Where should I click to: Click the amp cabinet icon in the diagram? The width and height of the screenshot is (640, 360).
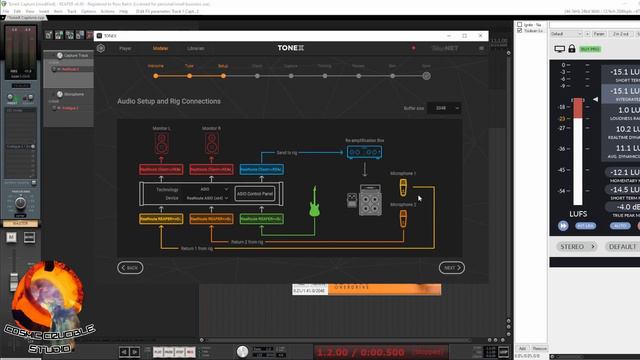[x=371, y=200]
